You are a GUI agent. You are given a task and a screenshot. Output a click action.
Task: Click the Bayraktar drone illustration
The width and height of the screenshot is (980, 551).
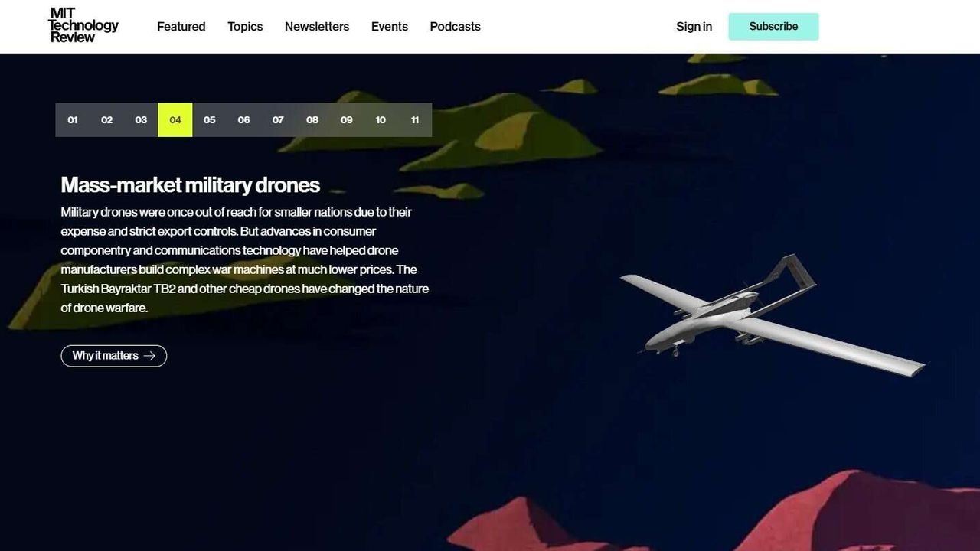click(x=773, y=315)
